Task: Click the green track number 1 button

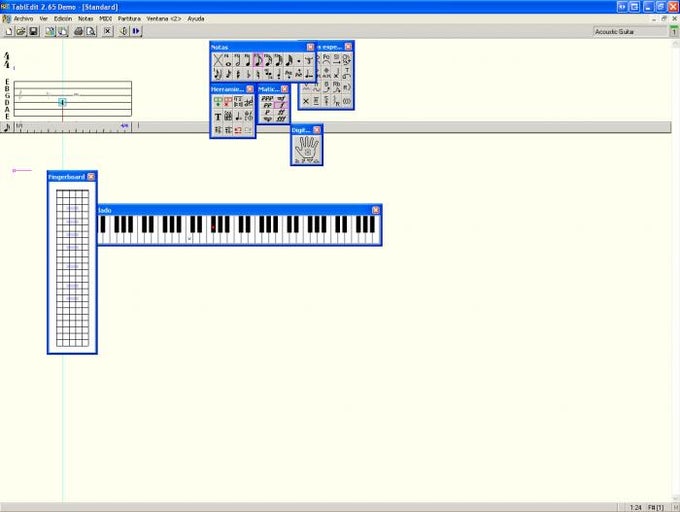Action: (674, 32)
